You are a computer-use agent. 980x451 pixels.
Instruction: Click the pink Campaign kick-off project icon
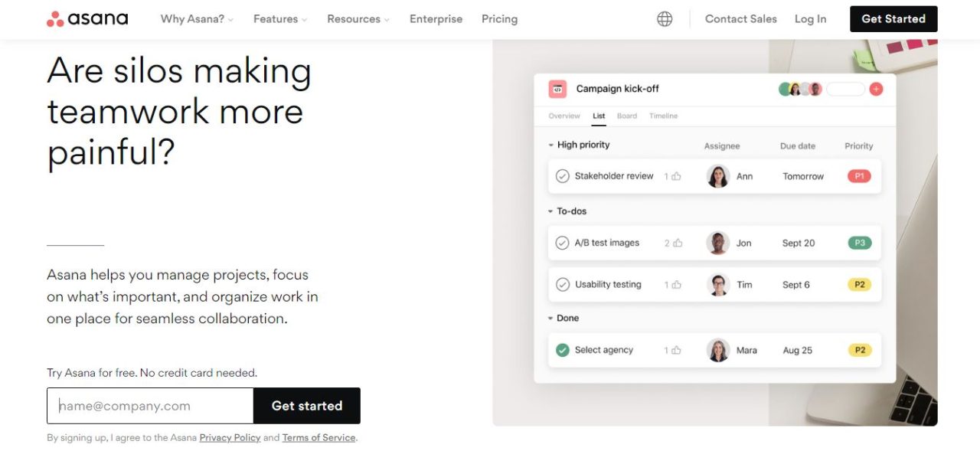tap(559, 88)
